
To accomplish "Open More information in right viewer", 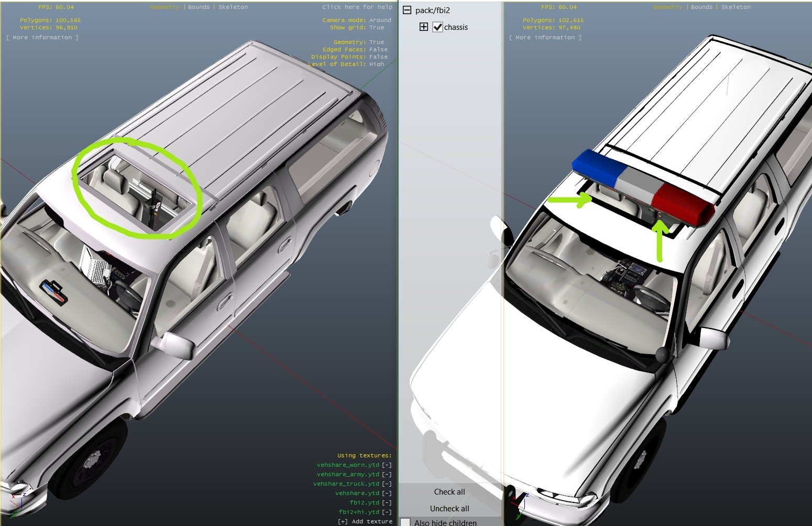I will [x=545, y=38].
